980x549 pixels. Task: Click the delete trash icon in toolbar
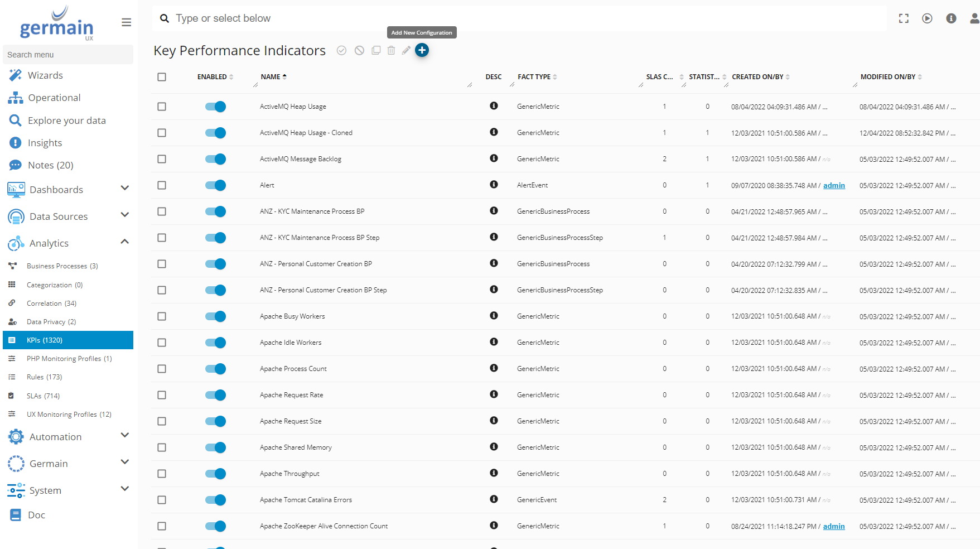(391, 50)
